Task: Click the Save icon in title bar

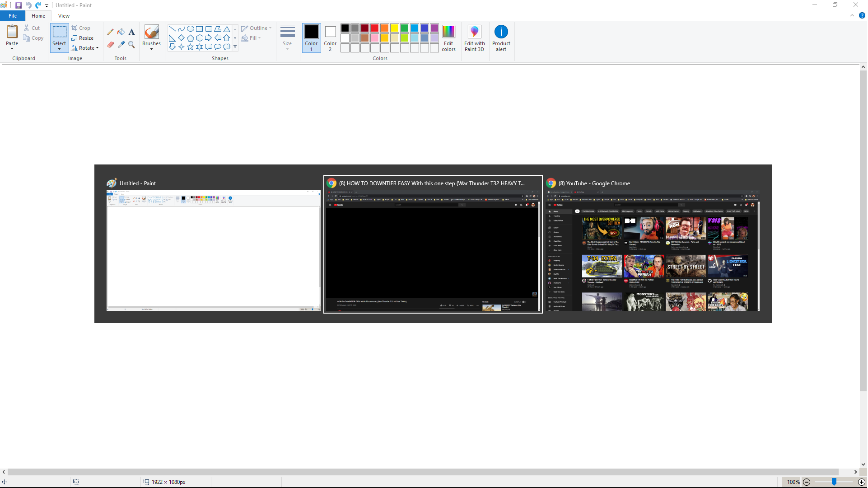Action: coord(19,5)
